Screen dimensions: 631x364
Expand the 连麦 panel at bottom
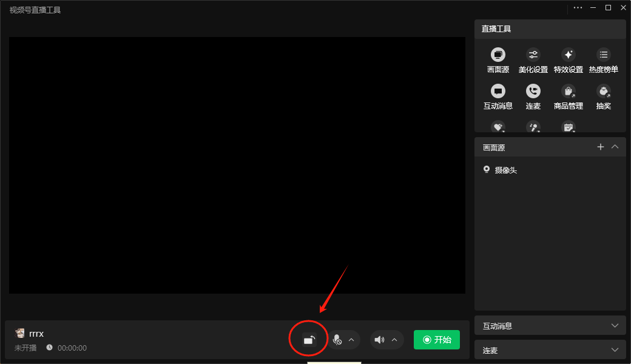point(615,350)
